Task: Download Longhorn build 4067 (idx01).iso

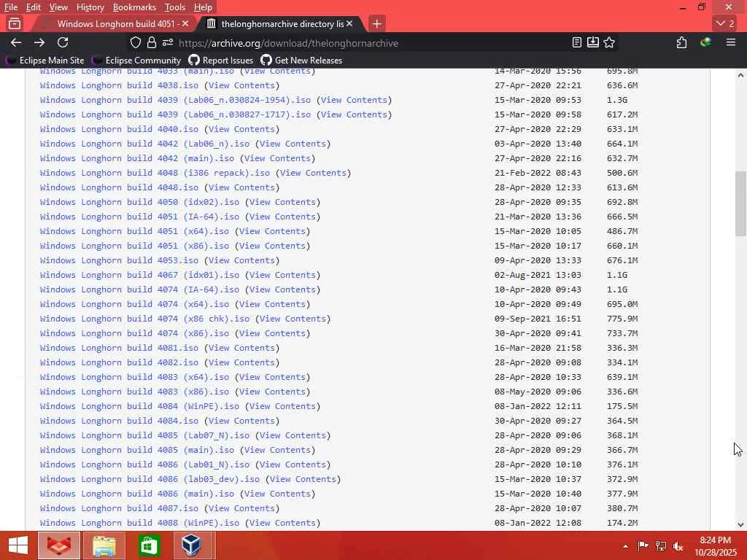Action: tap(139, 275)
